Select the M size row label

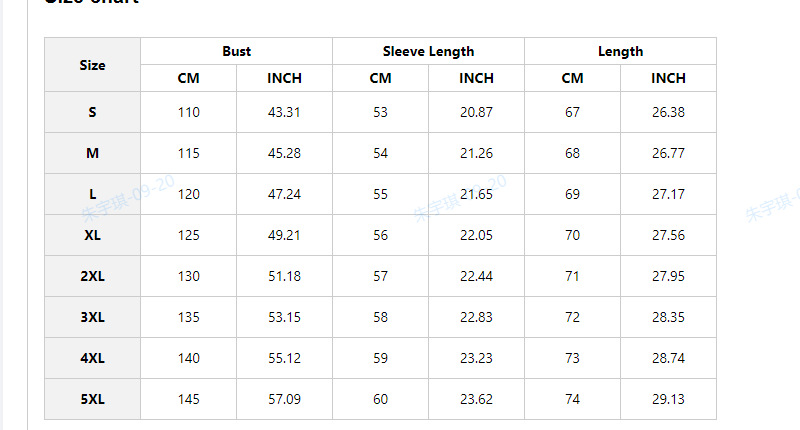pos(92,153)
